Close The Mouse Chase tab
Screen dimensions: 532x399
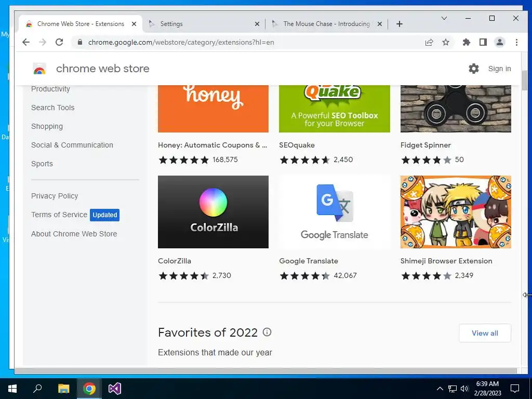pos(380,24)
